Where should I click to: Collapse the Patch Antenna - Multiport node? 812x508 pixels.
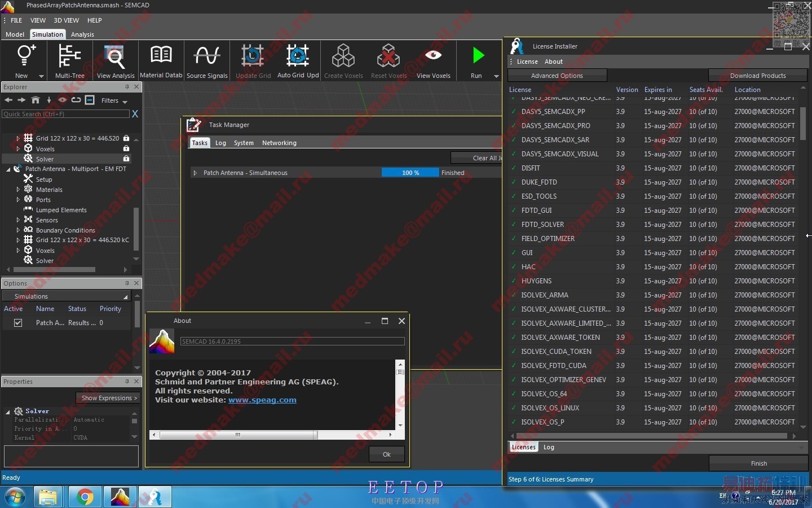pyautogui.click(x=8, y=169)
